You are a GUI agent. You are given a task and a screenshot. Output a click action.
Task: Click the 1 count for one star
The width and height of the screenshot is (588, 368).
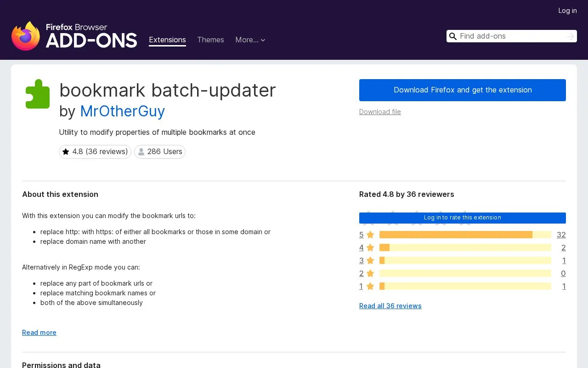point(564,286)
